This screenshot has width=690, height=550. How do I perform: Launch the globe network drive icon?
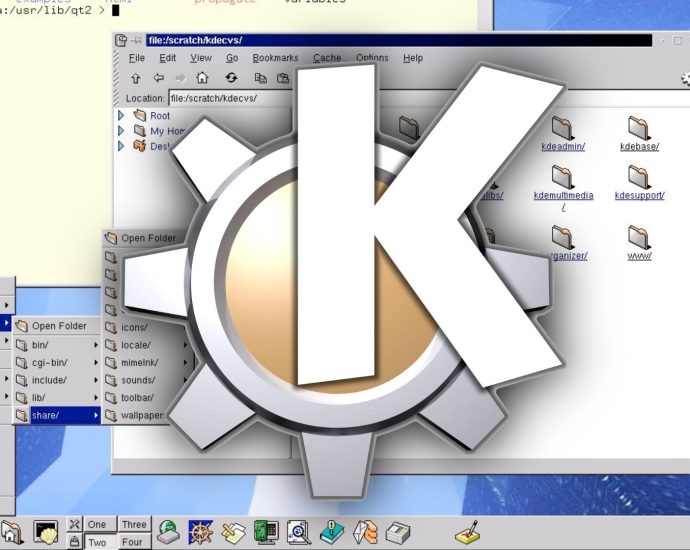point(169,532)
